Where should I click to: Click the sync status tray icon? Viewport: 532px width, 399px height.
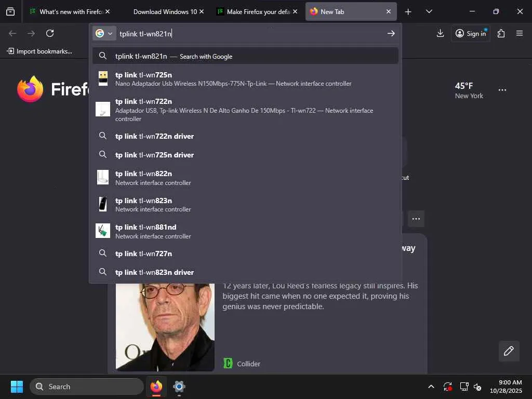pos(447,387)
